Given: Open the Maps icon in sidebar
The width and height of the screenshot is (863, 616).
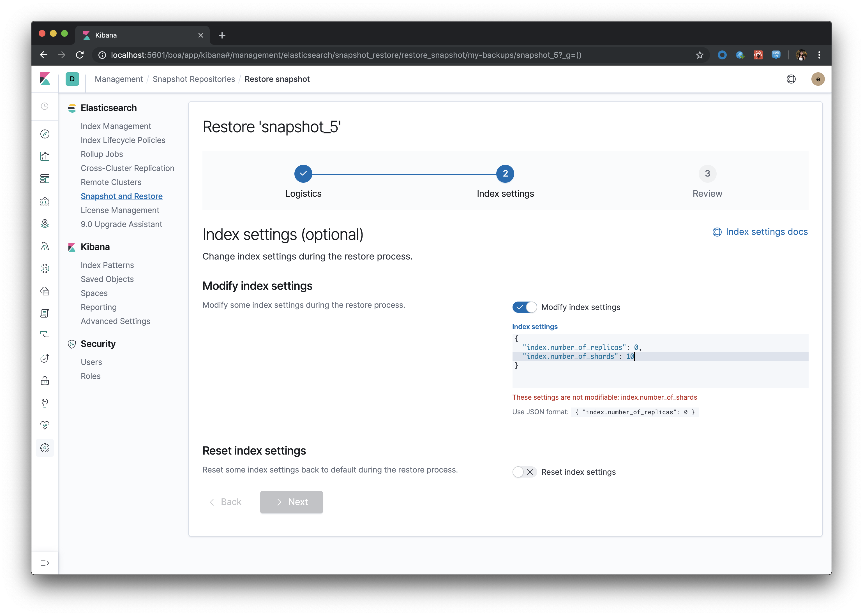Looking at the screenshot, I should pos(45,223).
